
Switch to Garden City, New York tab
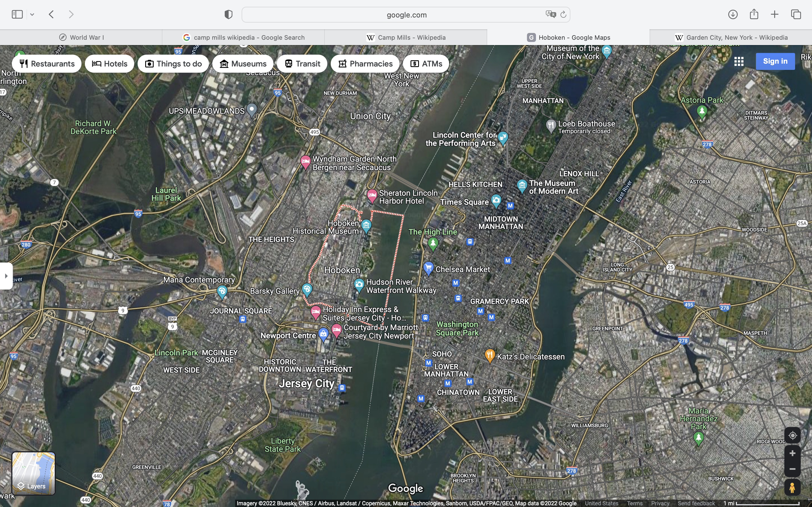tap(731, 37)
